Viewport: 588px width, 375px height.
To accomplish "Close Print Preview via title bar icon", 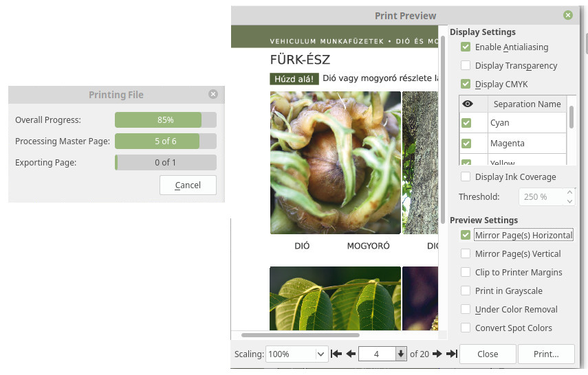I will pyautogui.click(x=567, y=15).
